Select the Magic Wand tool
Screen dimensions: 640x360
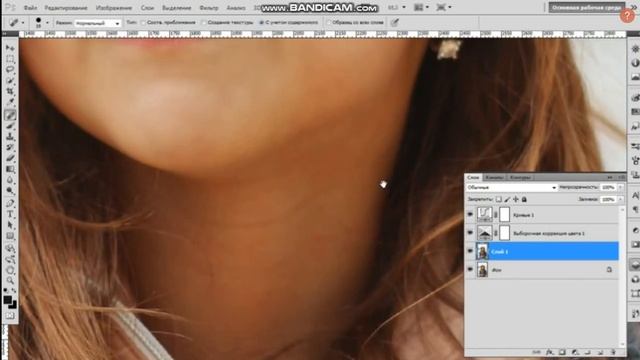(x=10, y=80)
